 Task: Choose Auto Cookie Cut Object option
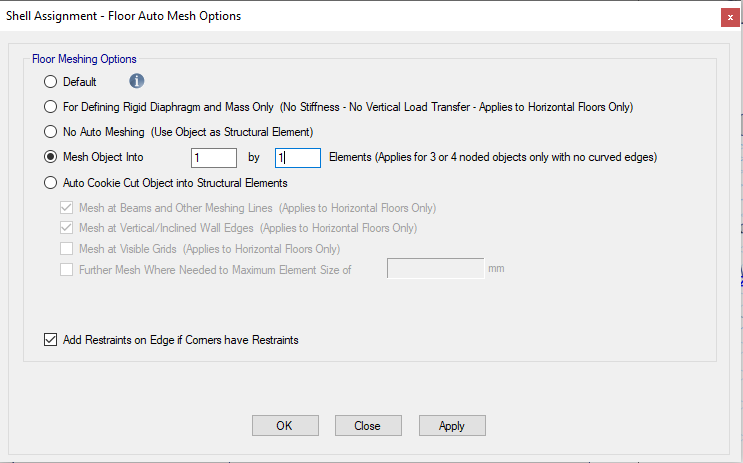(51, 183)
